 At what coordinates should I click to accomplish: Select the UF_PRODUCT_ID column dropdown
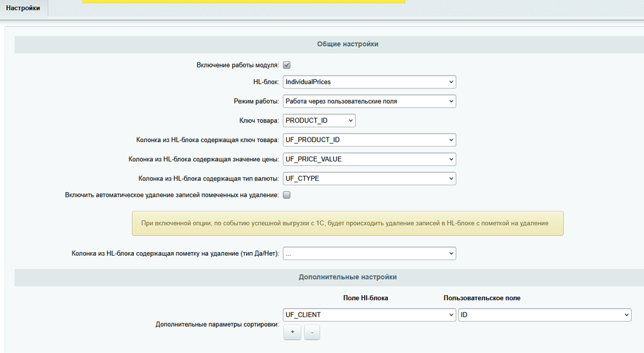(369, 140)
